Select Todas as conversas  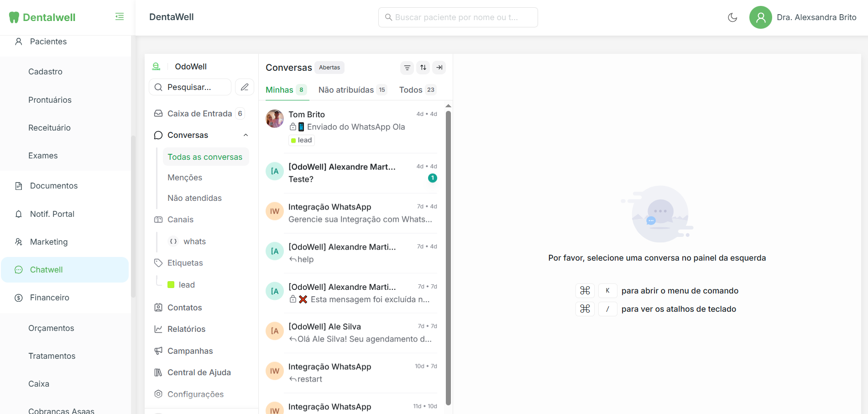(x=205, y=157)
